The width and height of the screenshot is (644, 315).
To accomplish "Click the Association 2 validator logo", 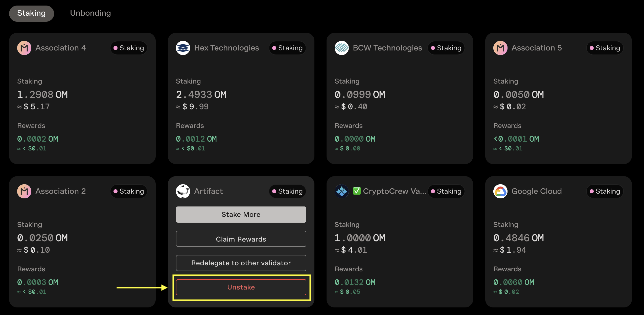I will pyautogui.click(x=24, y=191).
